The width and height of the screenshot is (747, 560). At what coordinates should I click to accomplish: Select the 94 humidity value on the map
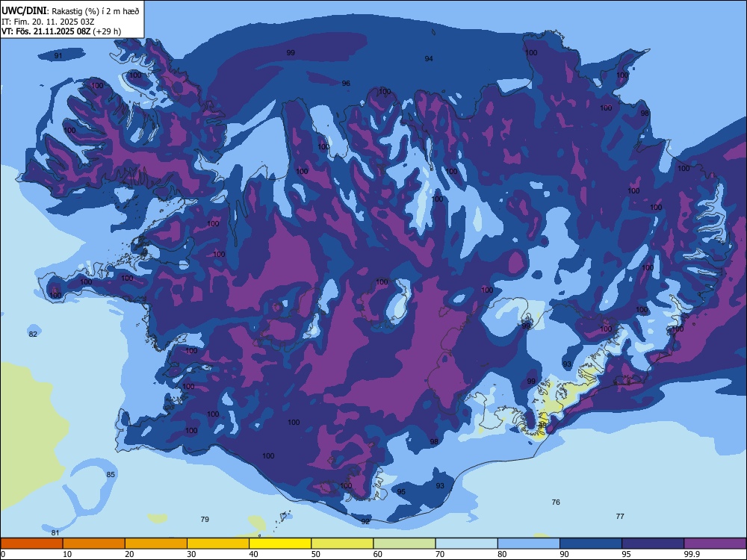tap(429, 58)
